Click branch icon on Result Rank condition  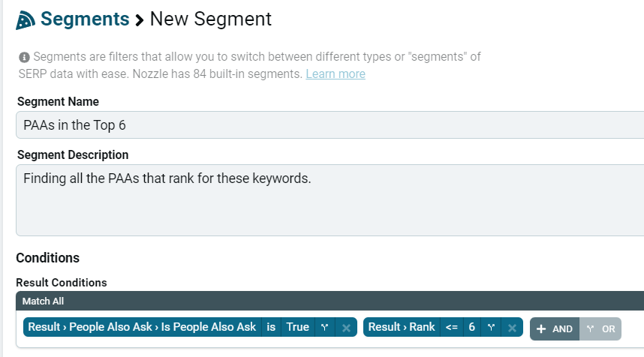[x=491, y=328]
